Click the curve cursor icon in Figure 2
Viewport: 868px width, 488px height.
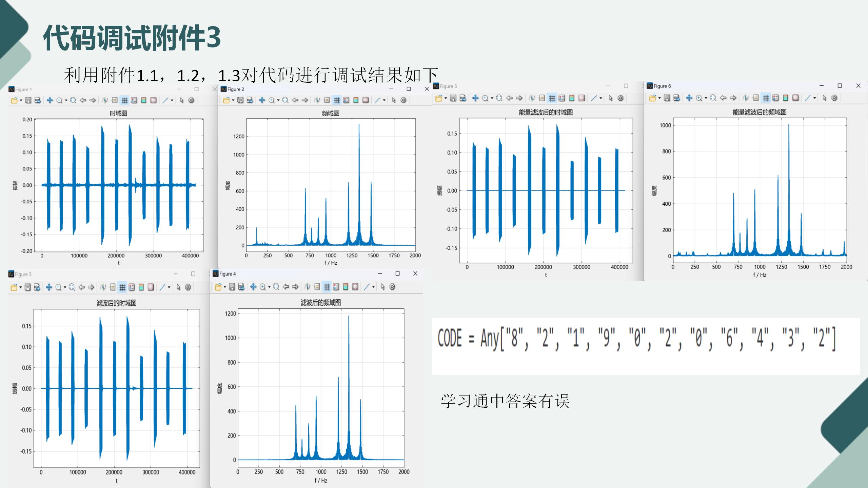click(317, 100)
